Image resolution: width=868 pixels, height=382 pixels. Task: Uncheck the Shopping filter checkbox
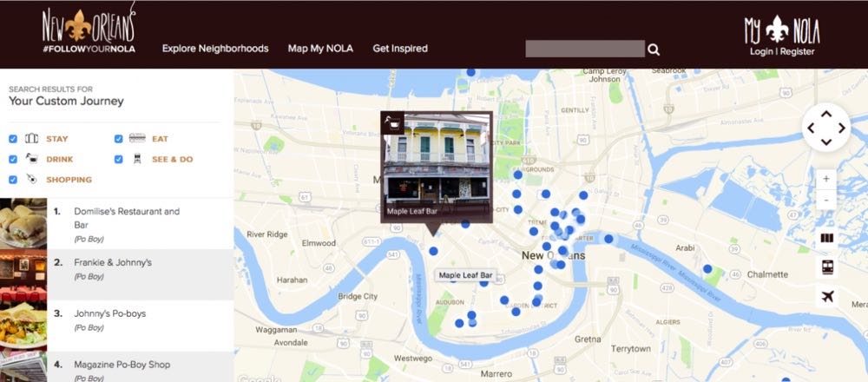click(13, 180)
